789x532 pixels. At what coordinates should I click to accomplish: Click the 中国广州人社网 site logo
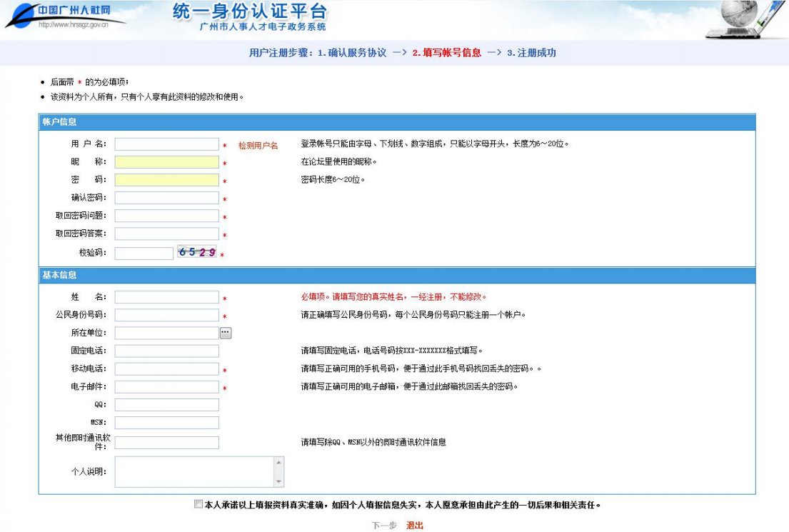click(66, 16)
